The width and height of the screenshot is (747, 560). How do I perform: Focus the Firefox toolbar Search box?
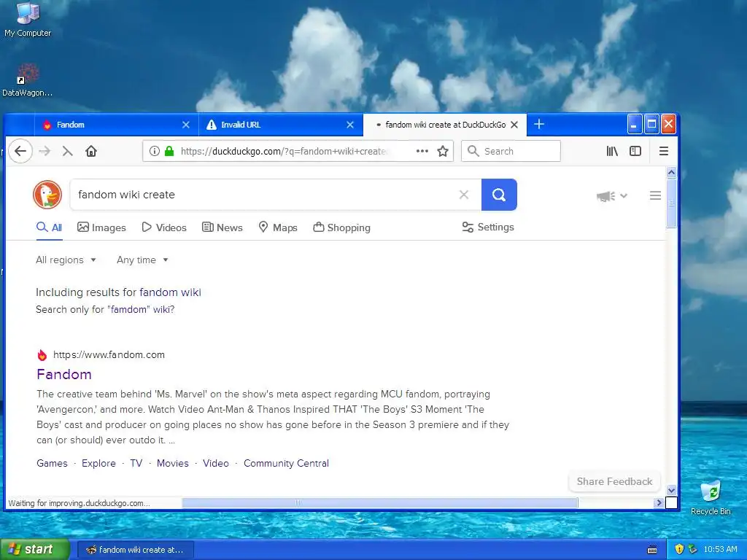pyautogui.click(x=511, y=151)
